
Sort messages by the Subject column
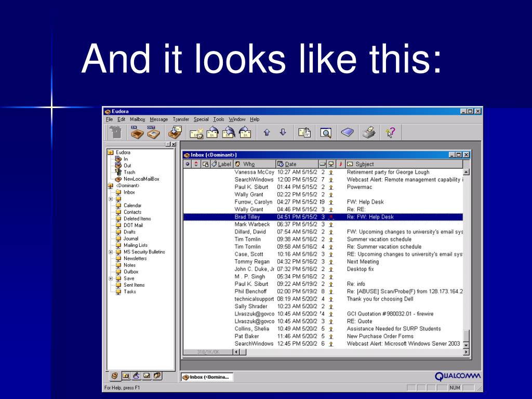pos(404,164)
